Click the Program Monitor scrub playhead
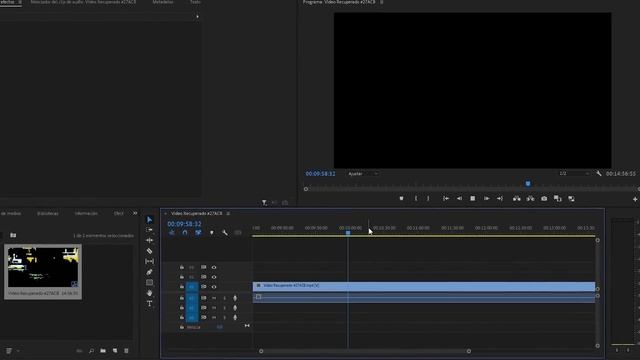 point(528,184)
